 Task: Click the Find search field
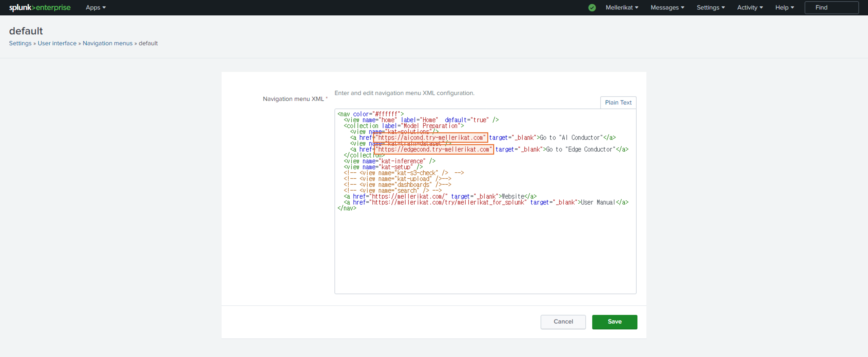pyautogui.click(x=831, y=8)
